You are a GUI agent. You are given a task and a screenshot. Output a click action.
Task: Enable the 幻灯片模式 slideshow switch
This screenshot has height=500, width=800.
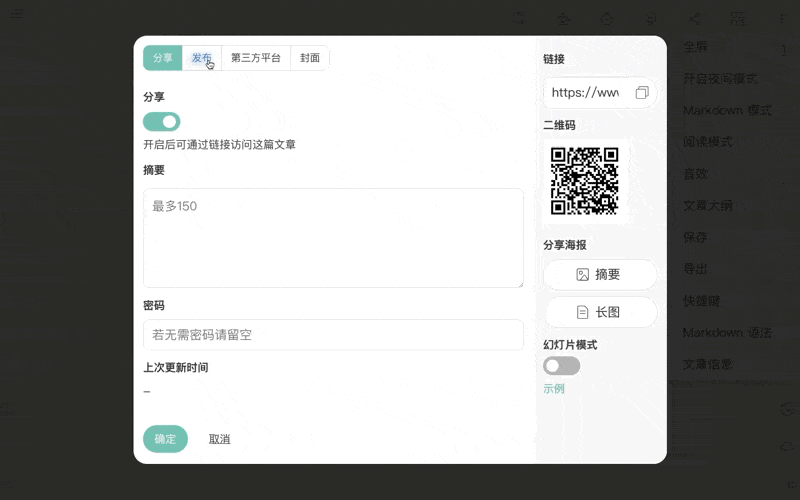point(561,366)
